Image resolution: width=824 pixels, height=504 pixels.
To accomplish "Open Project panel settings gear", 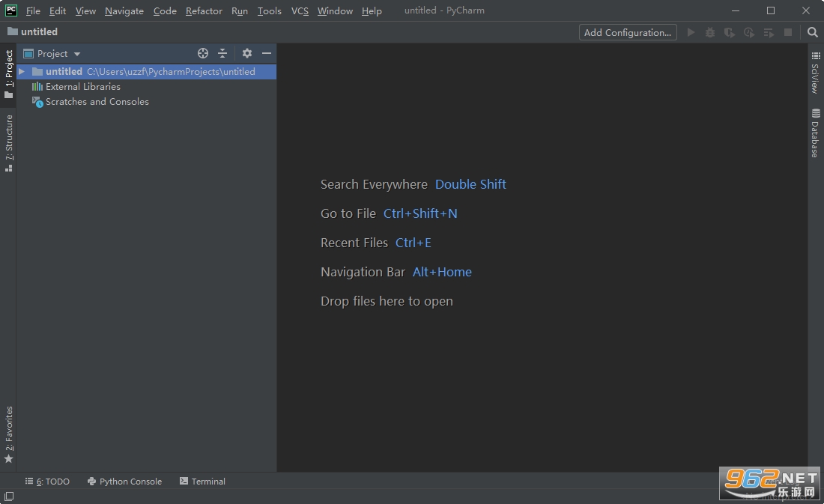I will [247, 53].
